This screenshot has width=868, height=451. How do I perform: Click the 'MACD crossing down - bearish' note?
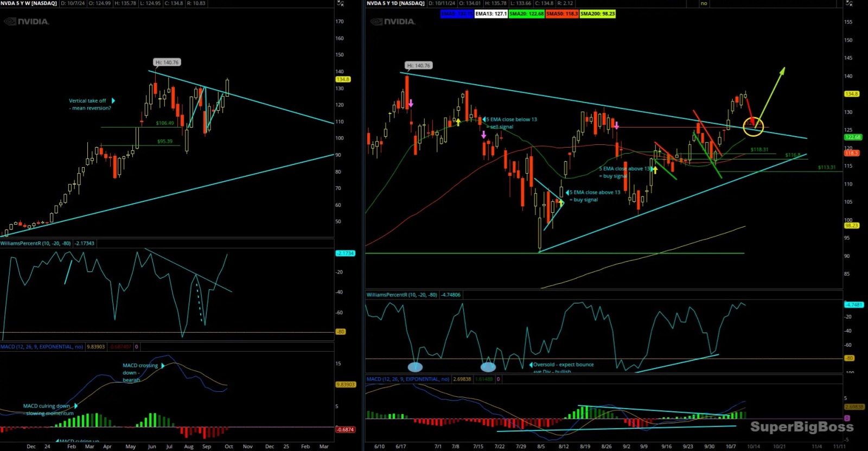pos(140,373)
